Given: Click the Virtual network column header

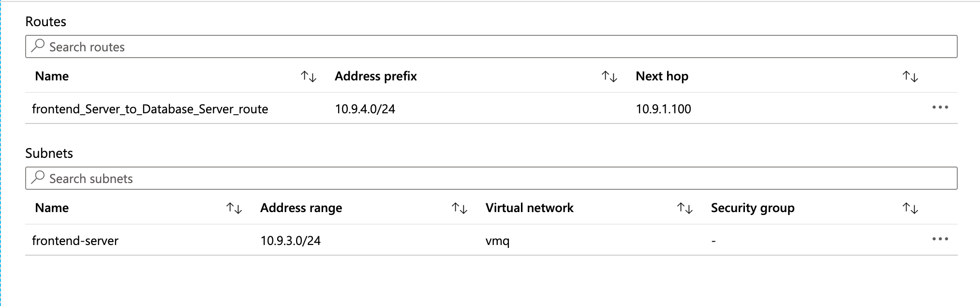Looking at the screenshot, I should click(x=529, y=208).
